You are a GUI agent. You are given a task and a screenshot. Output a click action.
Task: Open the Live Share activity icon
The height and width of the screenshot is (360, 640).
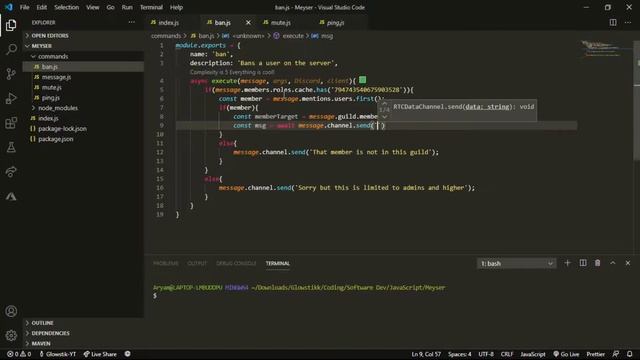pos(11,172)
